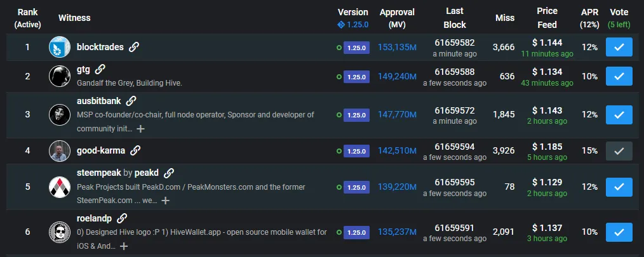The width and height of the screenshot is (644, 257).
Task: Open roelandp witness link icon
Action: [x=121, y=218]
